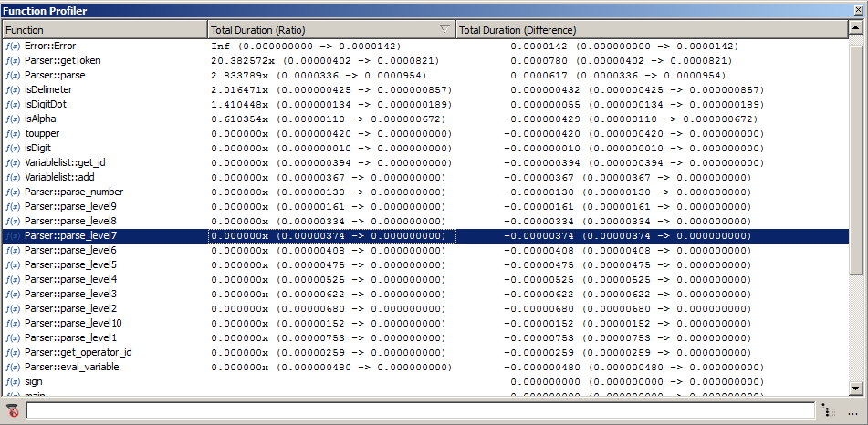Click the function icon beside Parser::getToken

click(x=13, y=60)
